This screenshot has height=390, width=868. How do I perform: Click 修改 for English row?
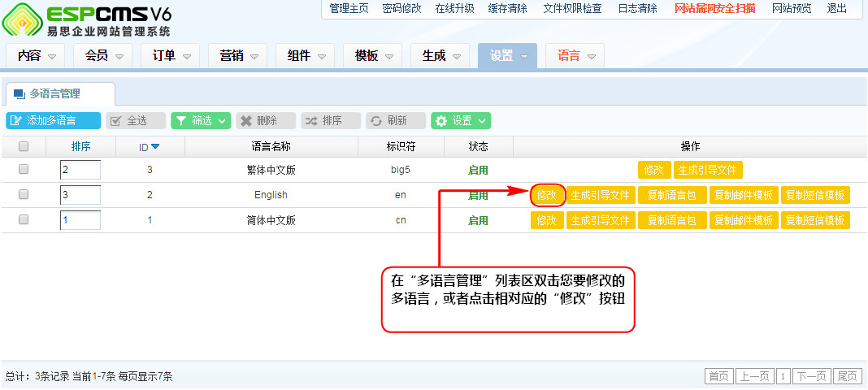(x=547, y=195)
